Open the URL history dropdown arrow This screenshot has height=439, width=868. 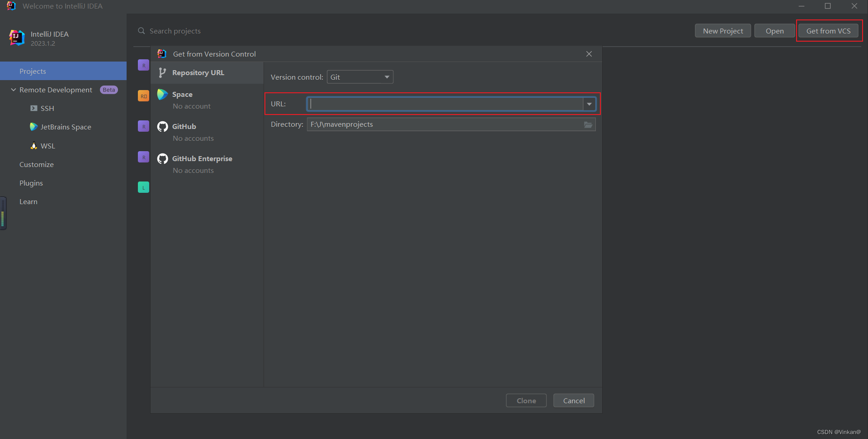589,104
